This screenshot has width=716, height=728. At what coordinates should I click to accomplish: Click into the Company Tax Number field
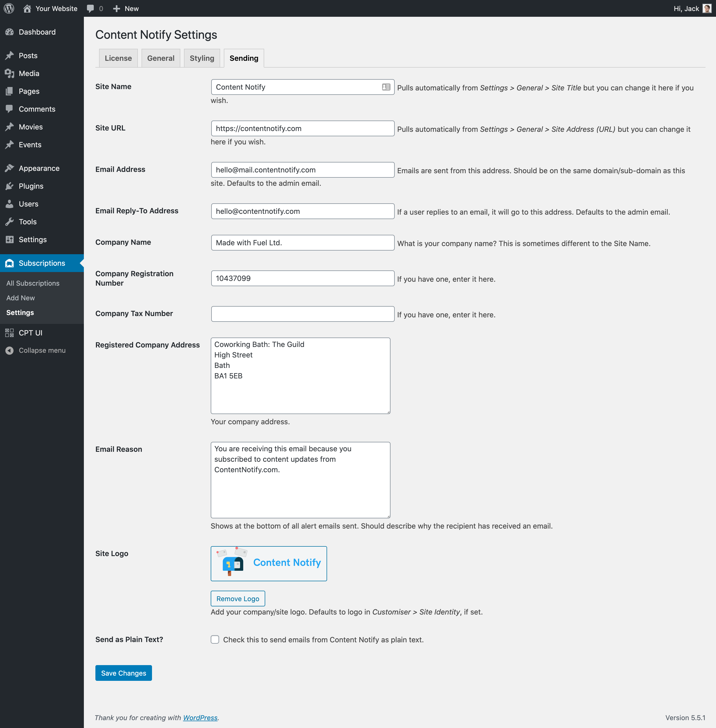302,314
